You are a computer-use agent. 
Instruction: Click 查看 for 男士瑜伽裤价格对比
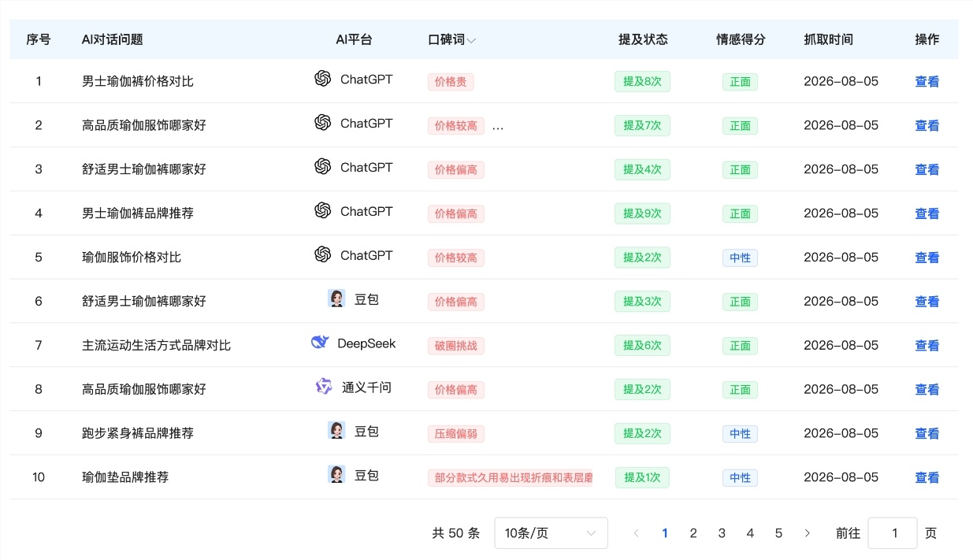(x=927, y=81)
